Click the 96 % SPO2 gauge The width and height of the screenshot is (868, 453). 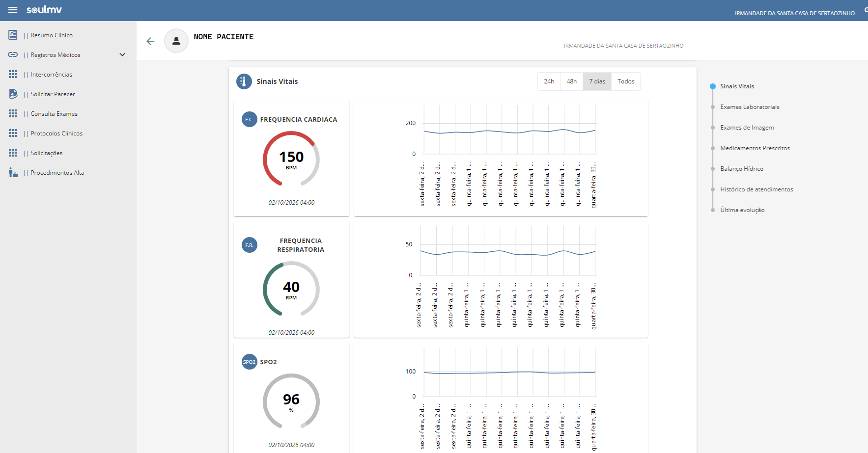pyautogui.click(x=291, y=401)
